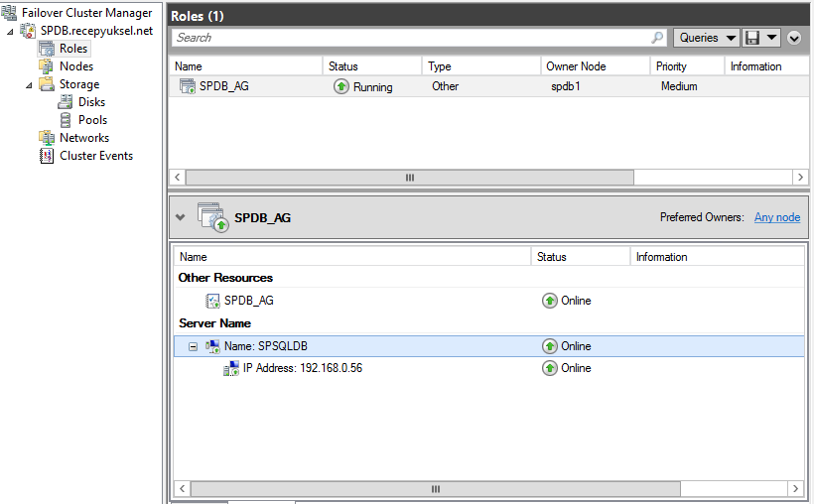Click the Cluster Events icon
Image resolution: width=814 pixels, height=504 pixels.
pos(47,156)
